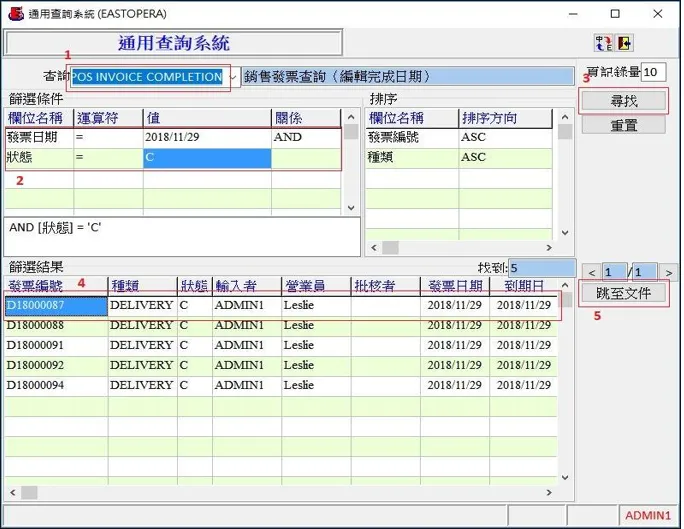
Task: Click the highlighted value cell containing C
Action: click(206, 158)
